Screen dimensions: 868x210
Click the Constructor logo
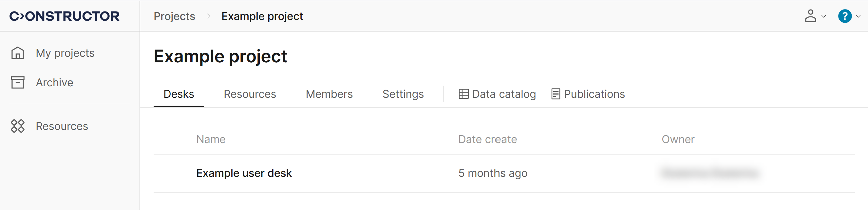click(64, 16)
